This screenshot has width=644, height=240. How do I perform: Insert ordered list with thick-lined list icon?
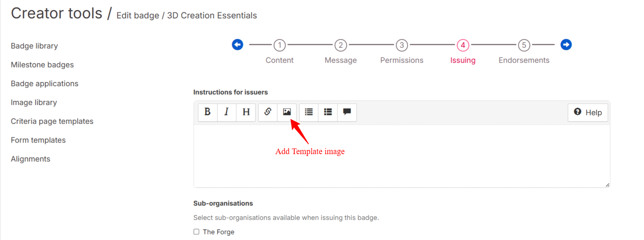[x=328, y=112]
